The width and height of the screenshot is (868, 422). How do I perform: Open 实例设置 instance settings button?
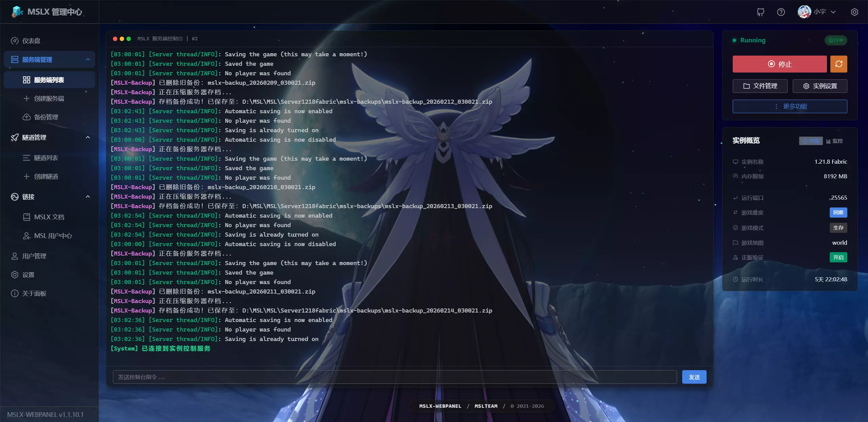(820, 86)
